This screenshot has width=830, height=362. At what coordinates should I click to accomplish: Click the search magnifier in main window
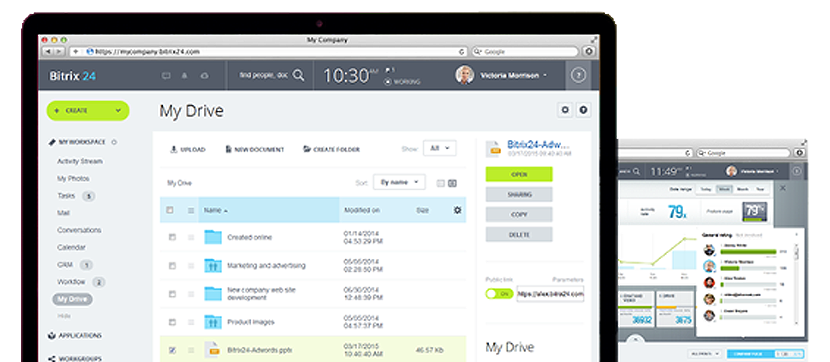pos(299,75)
